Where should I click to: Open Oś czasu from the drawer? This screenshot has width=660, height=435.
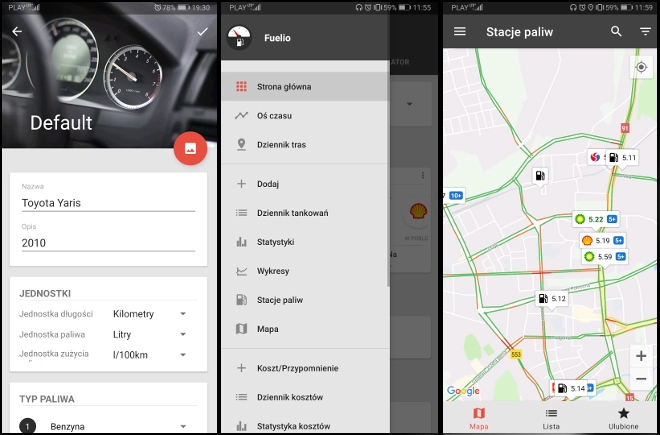click(305, 115)
